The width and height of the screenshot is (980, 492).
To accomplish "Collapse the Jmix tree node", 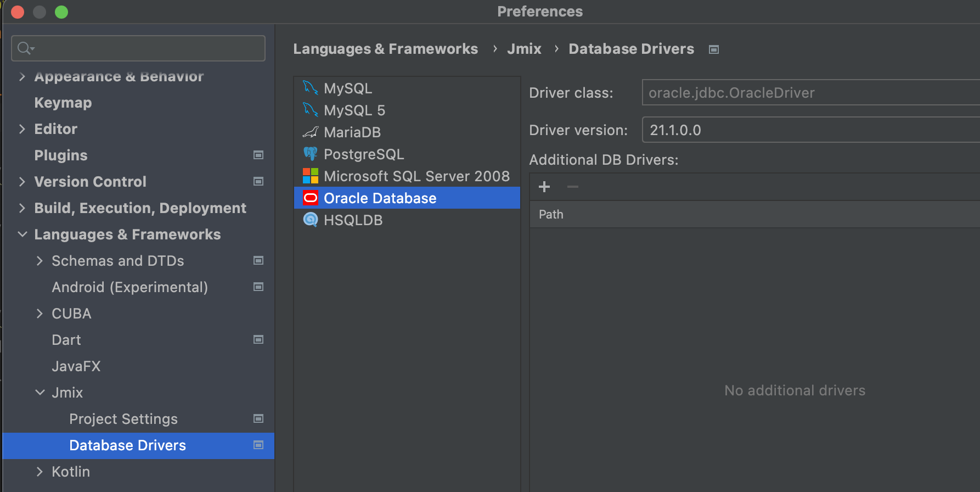I will 40,393.
